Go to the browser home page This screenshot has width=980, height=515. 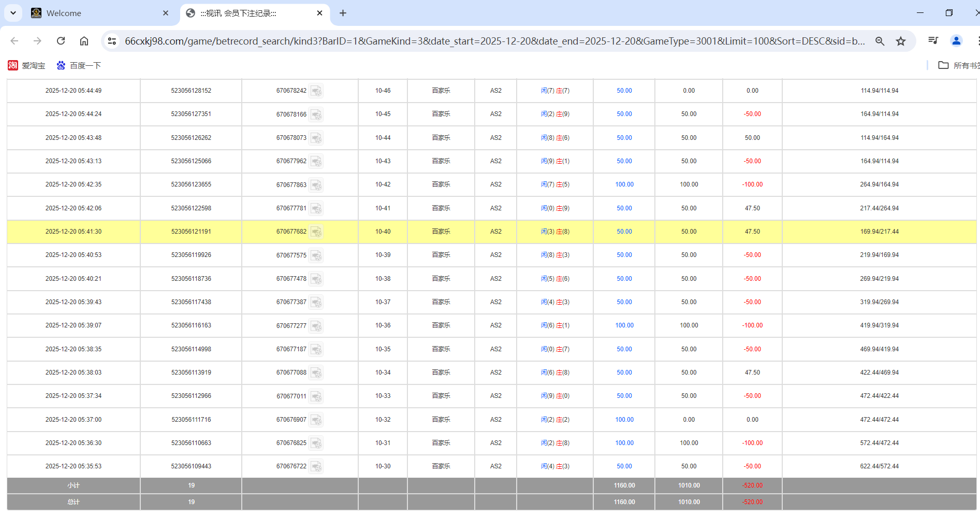[x=84, y=41]
